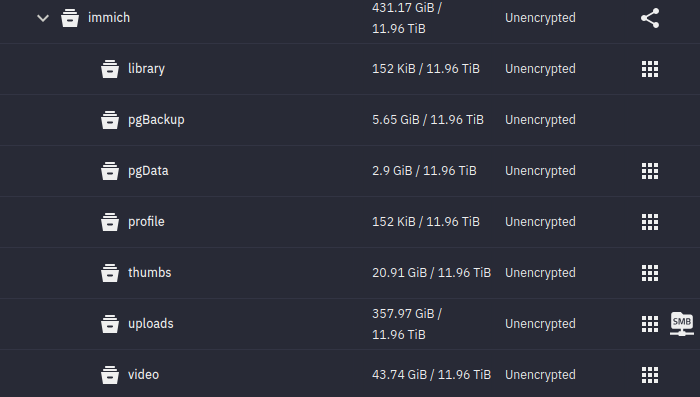Viewport: 700px width, 397px height.
Task: Open the video dataset
Action: [x=143, y=374]
